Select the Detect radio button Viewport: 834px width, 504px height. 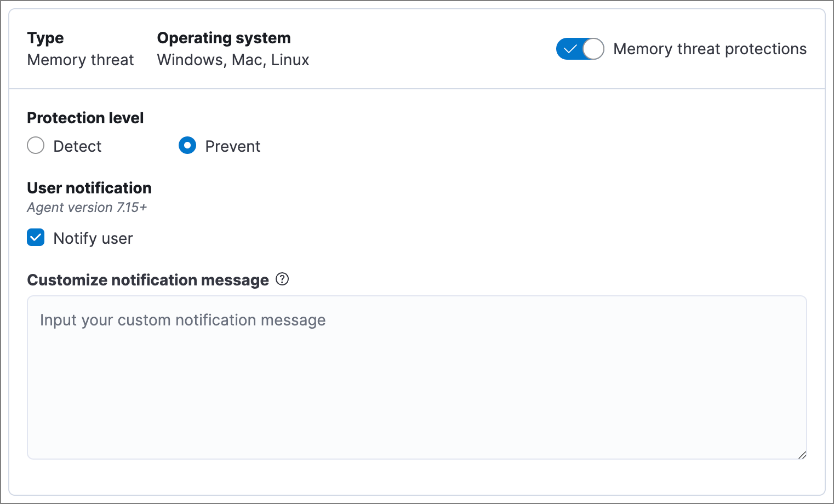pos(36,146)
